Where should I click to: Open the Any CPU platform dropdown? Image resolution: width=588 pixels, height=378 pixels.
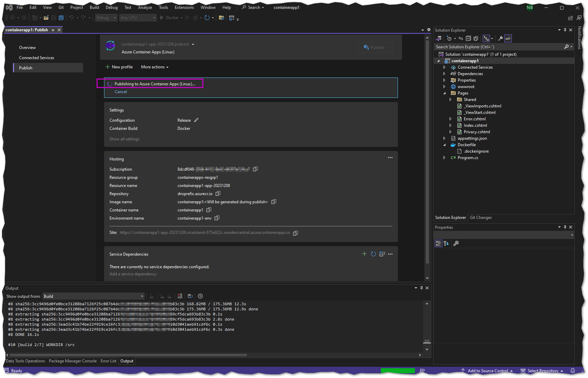[x=138, y=18]
